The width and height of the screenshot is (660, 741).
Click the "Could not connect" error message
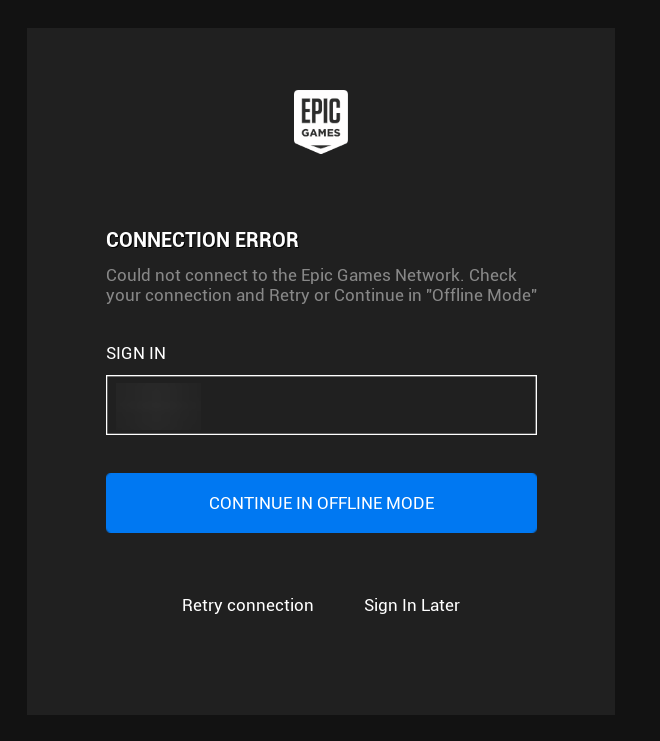tap(321, 285)
